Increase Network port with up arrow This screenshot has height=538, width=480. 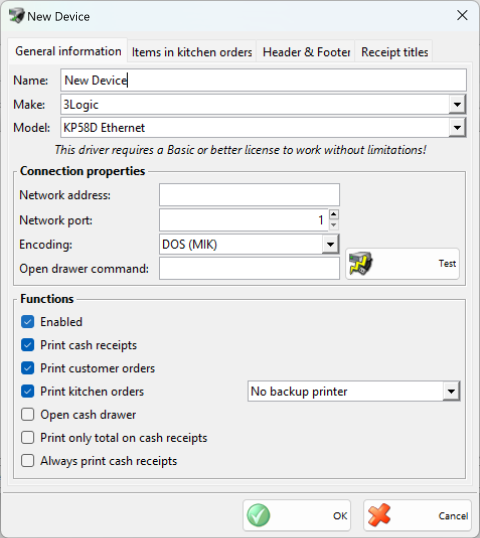click(x=333, y=214)
